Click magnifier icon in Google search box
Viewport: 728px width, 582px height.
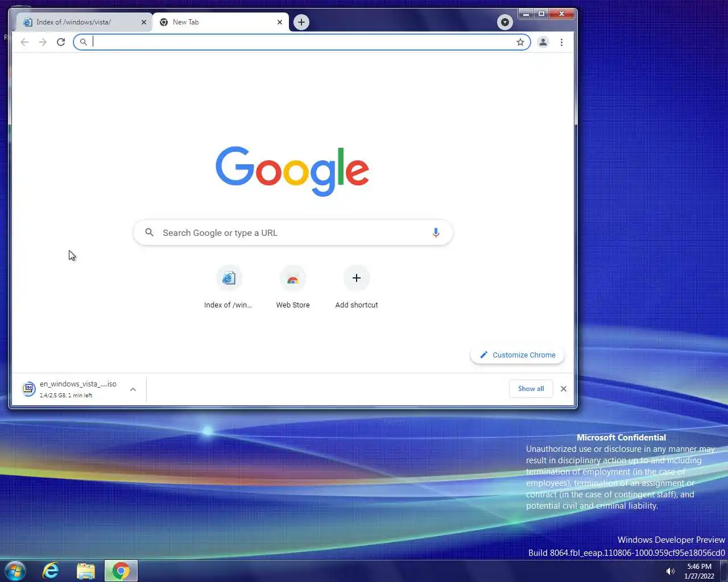coord(150,232)
